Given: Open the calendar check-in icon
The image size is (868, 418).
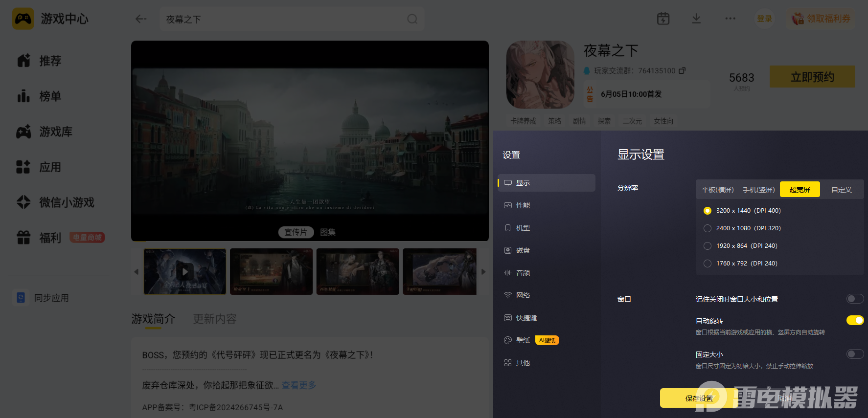Looking at the screenshot, I should [663, 19].
